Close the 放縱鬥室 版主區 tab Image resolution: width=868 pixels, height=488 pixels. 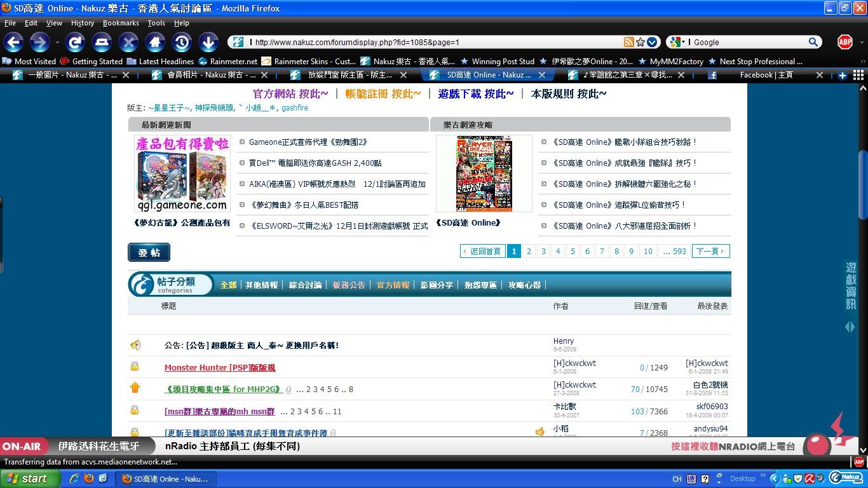click(x=403, y=75)
